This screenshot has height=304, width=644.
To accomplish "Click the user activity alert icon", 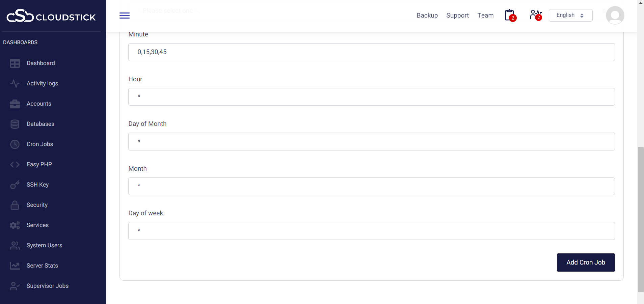I will click(535, 15).
